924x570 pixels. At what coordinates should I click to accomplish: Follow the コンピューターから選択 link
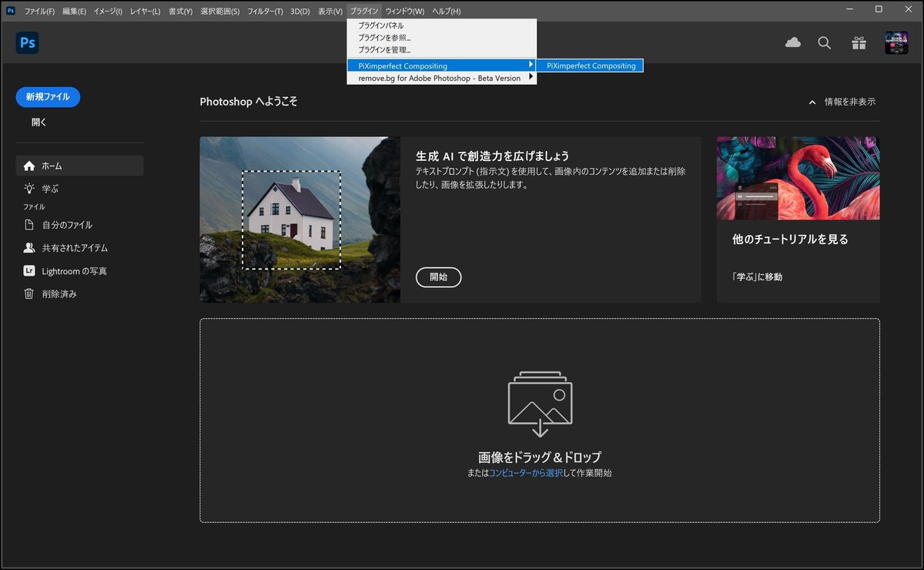526,473
